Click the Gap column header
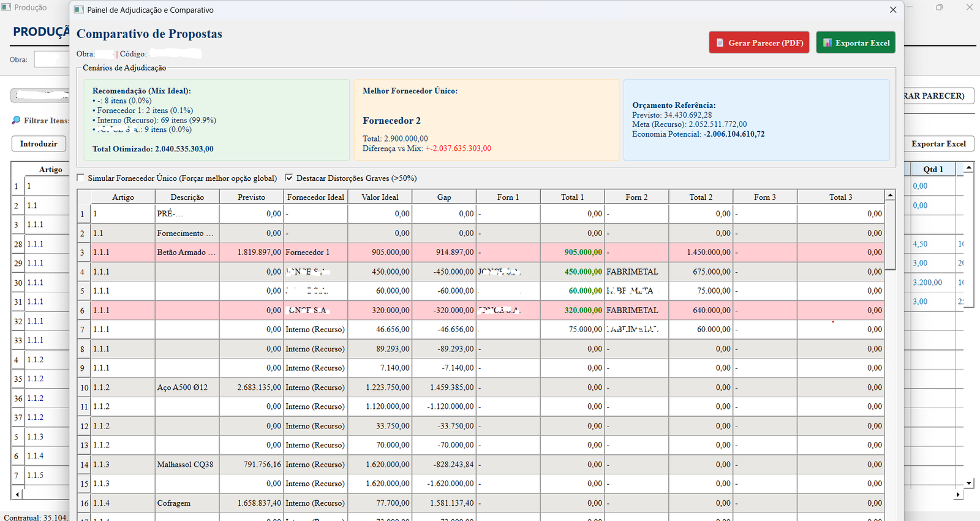 pos(444,197)
